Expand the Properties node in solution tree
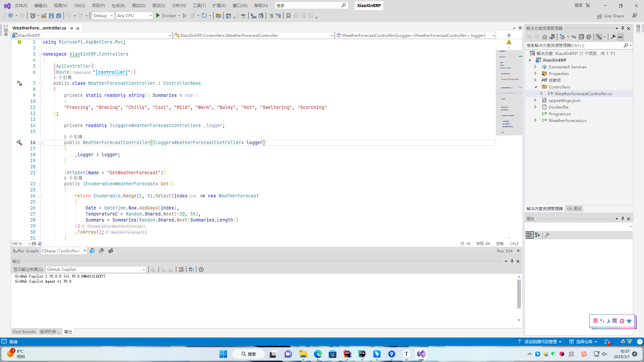Viewport: 644px width, 362px height. click(x=536, y=74)
